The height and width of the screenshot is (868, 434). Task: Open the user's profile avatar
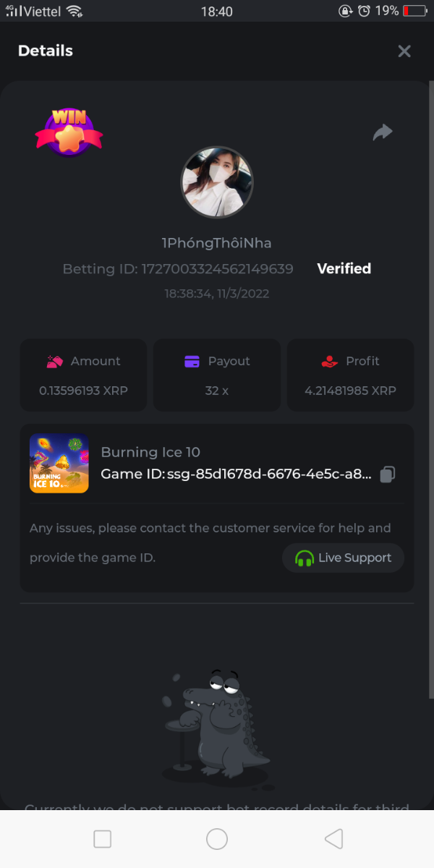pyautogui.click(x=216, y=182)
